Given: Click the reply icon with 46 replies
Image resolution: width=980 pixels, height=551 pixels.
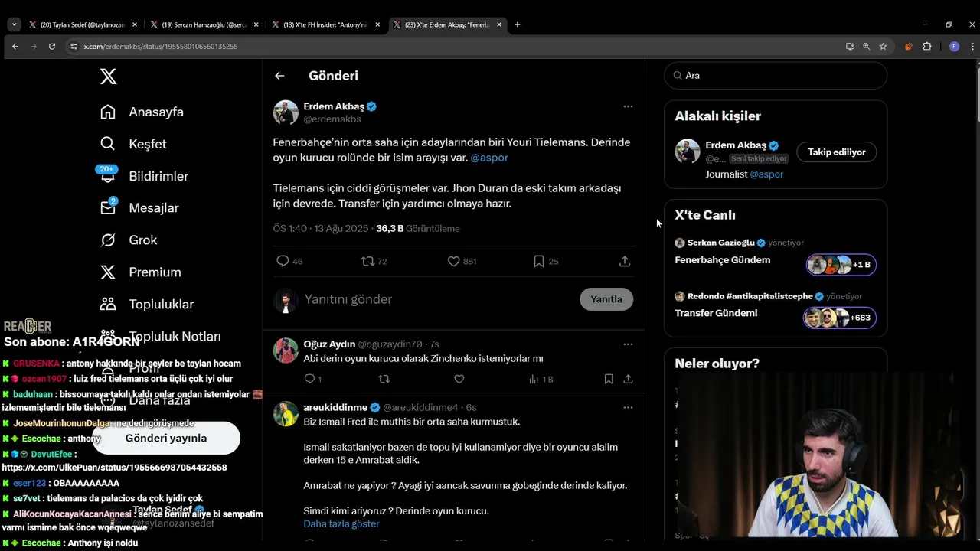Looking at the screenshot, I should pyautogui.click(x=289, y=261).
